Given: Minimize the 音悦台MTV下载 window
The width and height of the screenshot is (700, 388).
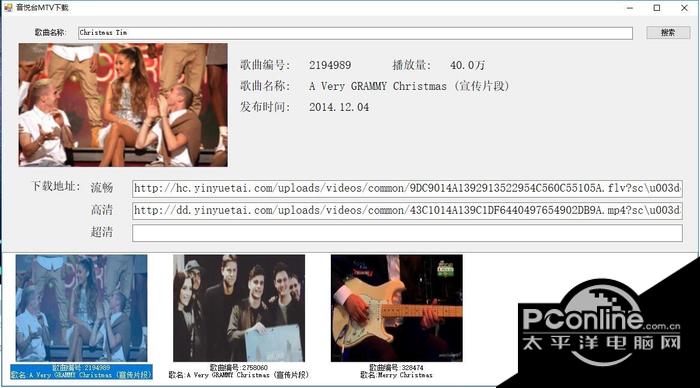Looking at the screenshot, I should [630, 8].
